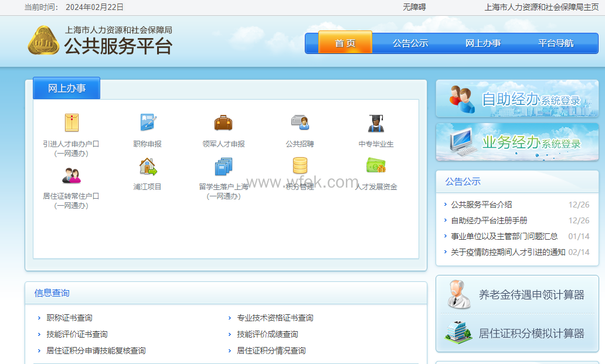
Task: Switch to the 首页 navigation tab
Action: coord(345,43)
